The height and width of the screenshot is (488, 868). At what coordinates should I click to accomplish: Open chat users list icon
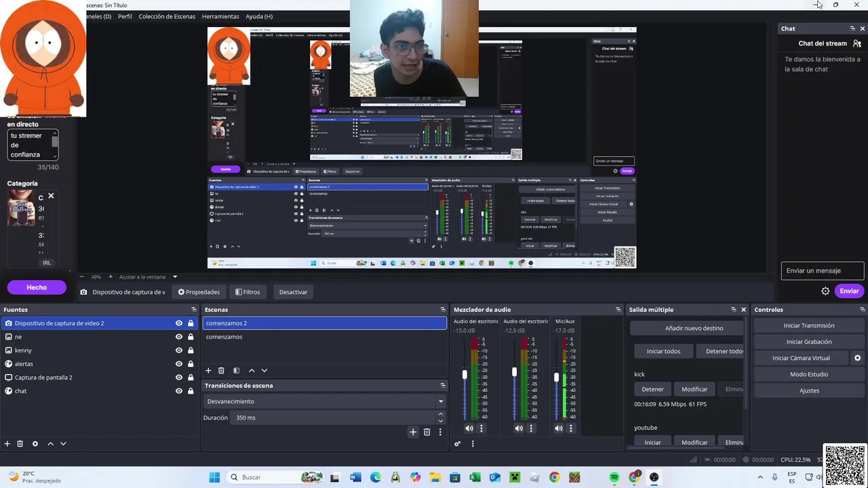[857, 43]
